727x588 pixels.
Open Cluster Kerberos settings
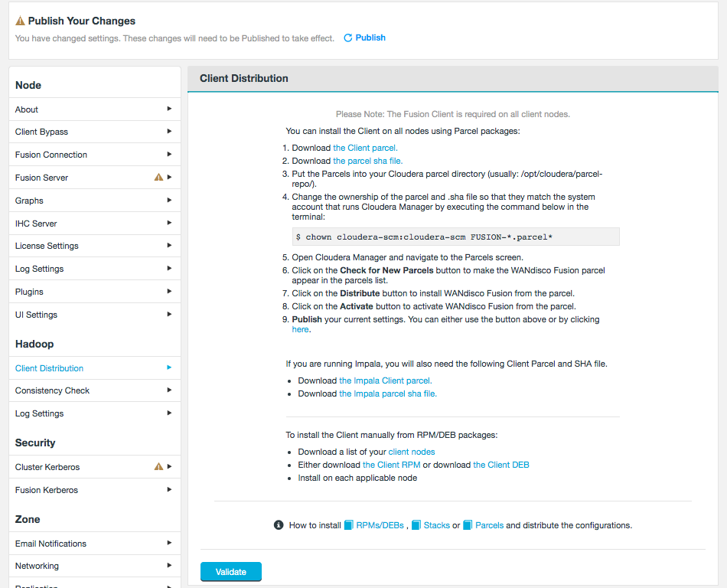click(95, 467)
